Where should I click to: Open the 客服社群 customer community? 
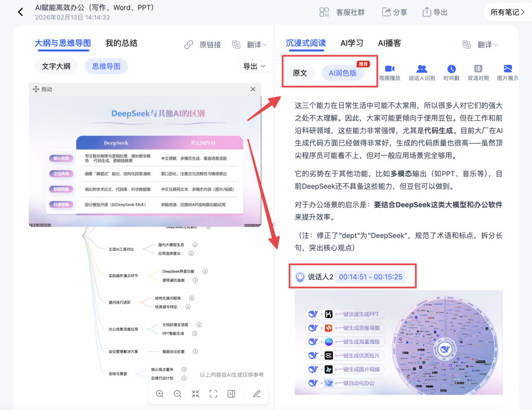(x=342, y=12)
